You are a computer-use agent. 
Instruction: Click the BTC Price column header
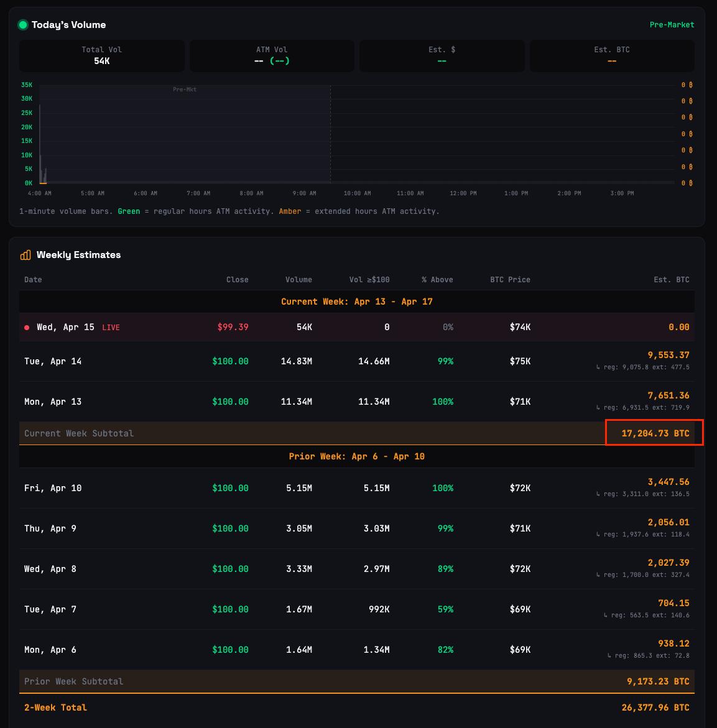point(510,280)
